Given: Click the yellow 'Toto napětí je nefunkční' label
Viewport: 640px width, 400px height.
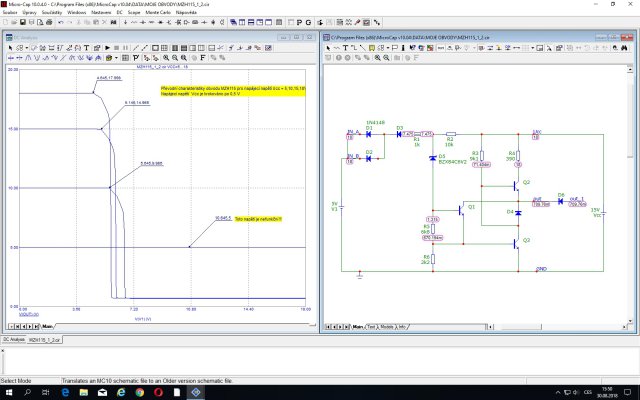Looking at the screenshot, I should tap(258, 219).
